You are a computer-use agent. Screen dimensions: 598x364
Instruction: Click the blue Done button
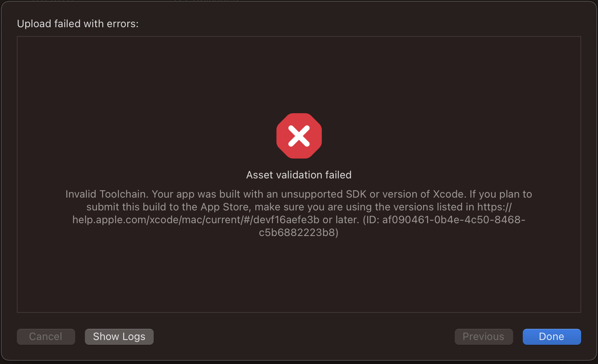click(x=552, y=337)
